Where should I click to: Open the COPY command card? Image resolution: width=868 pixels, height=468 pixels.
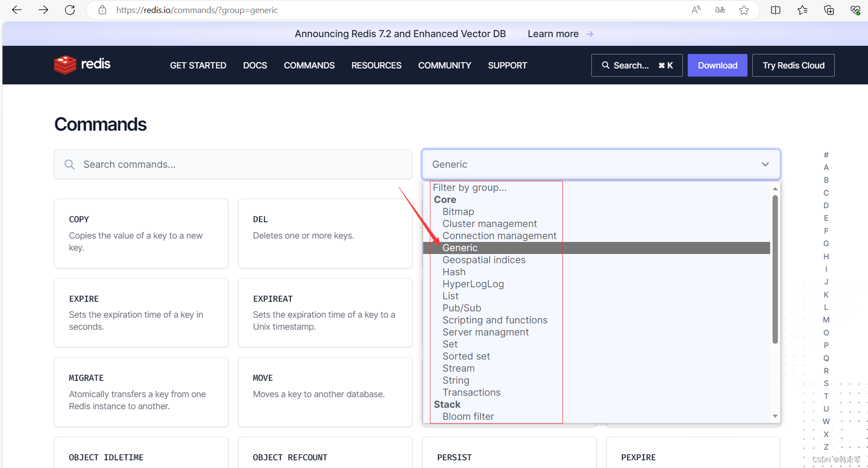point(141,233)
